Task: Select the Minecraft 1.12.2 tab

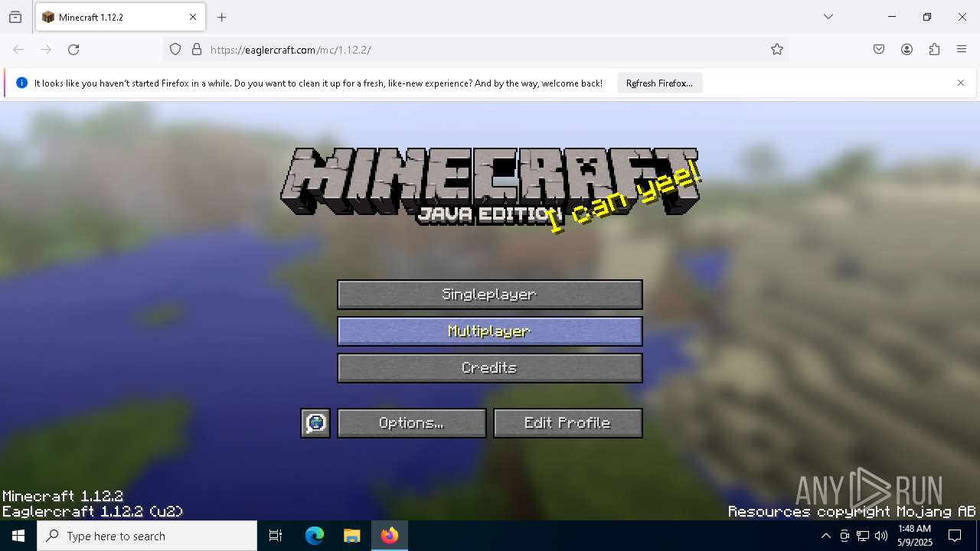Action: [x=120, y=17]
